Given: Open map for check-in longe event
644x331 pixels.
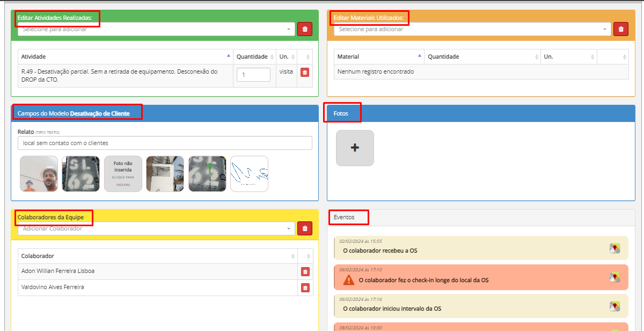Looking at the screenshot, I should 614,277.
